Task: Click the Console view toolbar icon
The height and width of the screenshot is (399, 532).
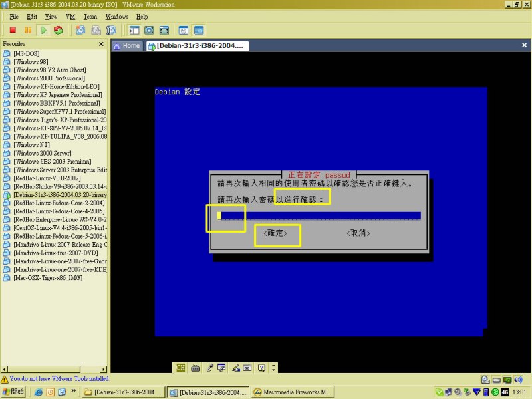Action: point(199,30)
